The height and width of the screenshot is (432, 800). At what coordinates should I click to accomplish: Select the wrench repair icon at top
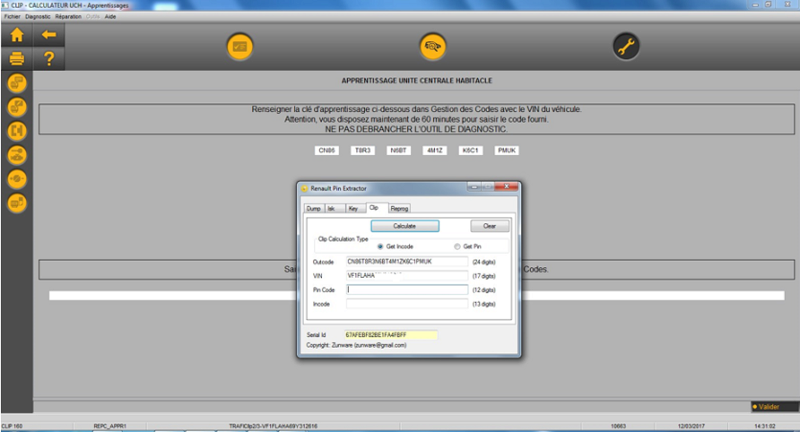point(626,46)
